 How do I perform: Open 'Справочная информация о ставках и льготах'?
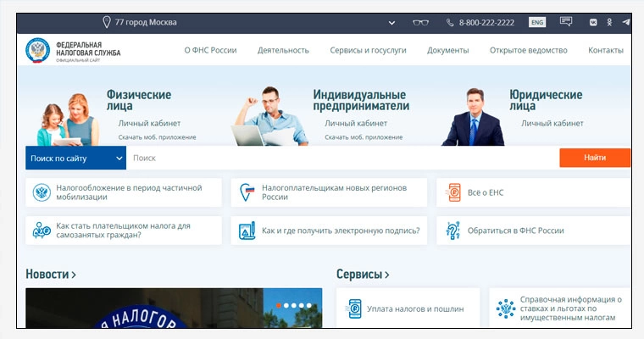(571, 308)
